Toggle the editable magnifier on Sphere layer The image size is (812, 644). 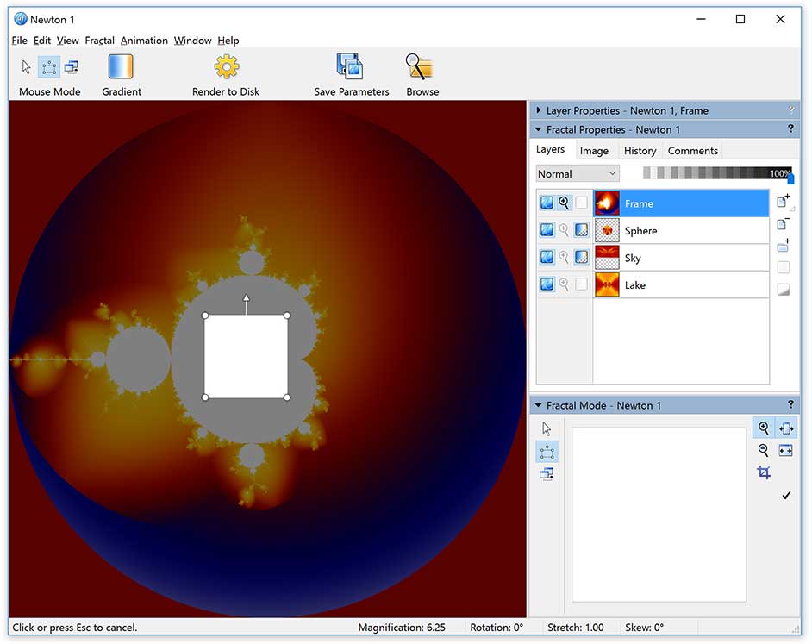[564, 229]
